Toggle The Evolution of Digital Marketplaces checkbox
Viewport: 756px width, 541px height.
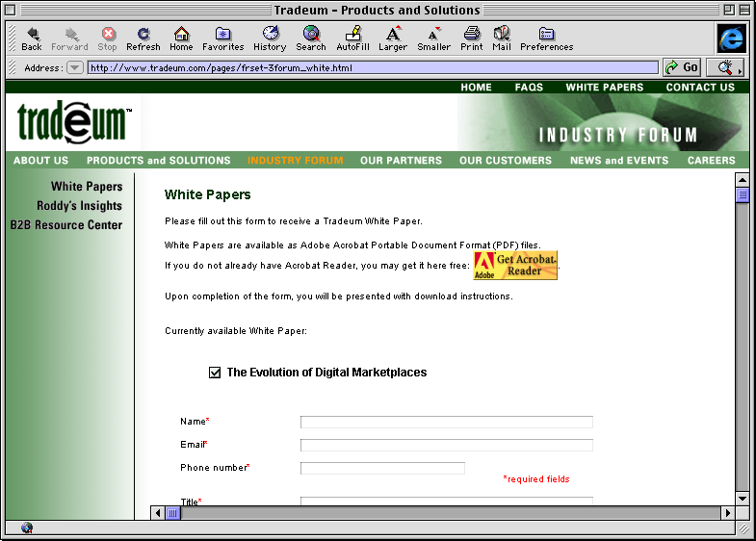tap(215, 373)
